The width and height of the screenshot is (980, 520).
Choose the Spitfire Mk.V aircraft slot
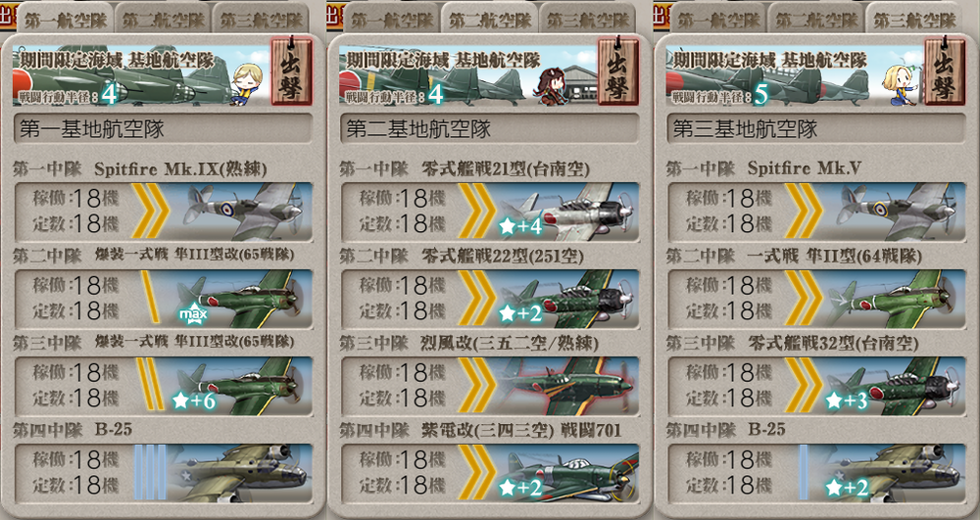(816, 211)
